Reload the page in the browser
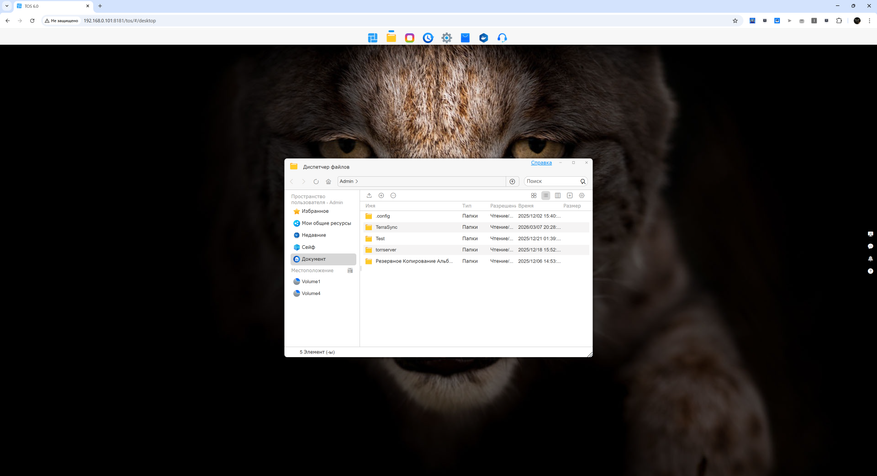Viewport: 877px width, 476px height. (x=32, y=21)
